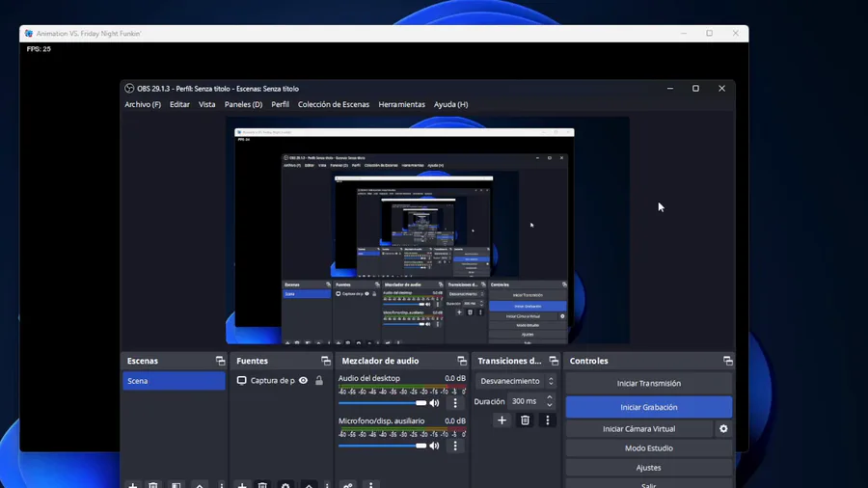The width and height of the screenshot is (868, 488).
Task: Adjust Audio del desktop volume slider
Action: tap(383, 403)
